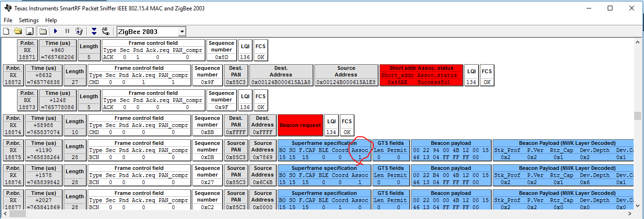
Task: Save the current capture to disk
Action: (30, 31)
